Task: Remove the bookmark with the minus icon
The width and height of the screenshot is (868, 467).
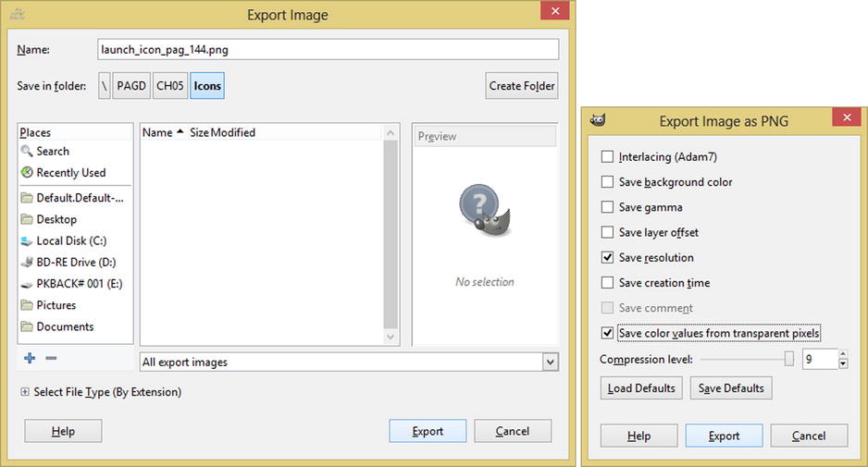Action: (x=51, y=358)
